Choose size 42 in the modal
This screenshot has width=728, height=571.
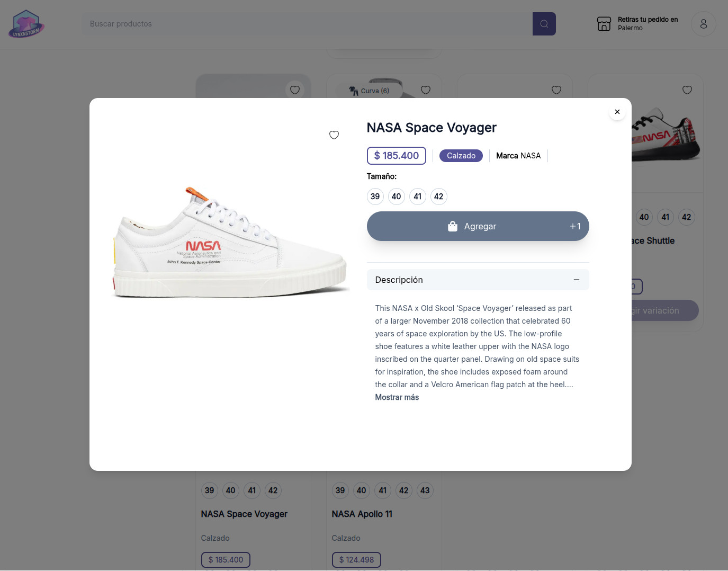tap(439, 197)
